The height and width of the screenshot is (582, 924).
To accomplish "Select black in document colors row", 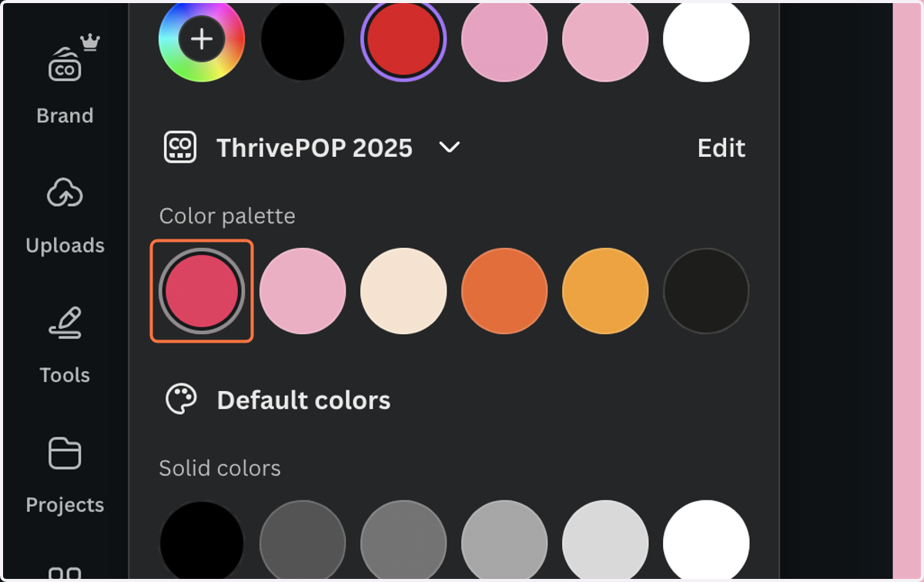I will [303, 38].
